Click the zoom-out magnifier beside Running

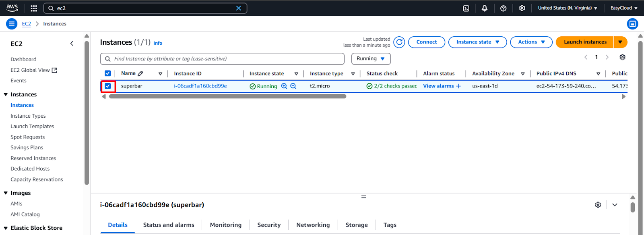pyautogui.click(x=293, y=86)
